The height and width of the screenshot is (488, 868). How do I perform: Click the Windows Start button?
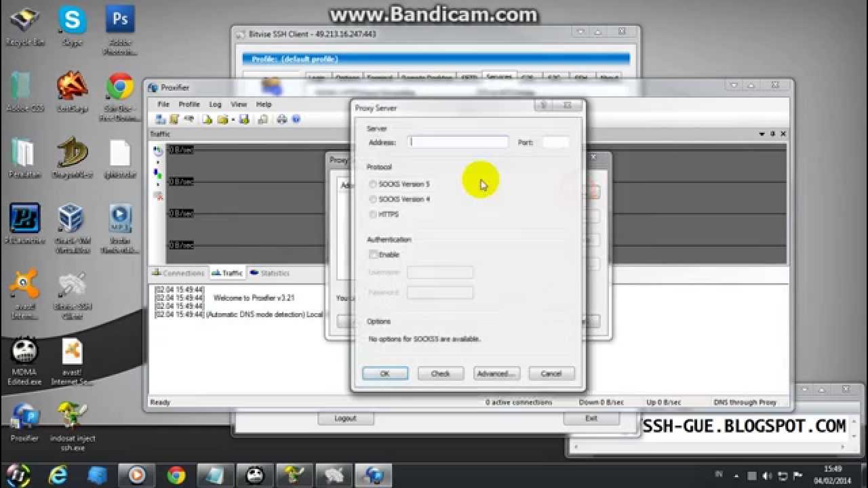19,474
